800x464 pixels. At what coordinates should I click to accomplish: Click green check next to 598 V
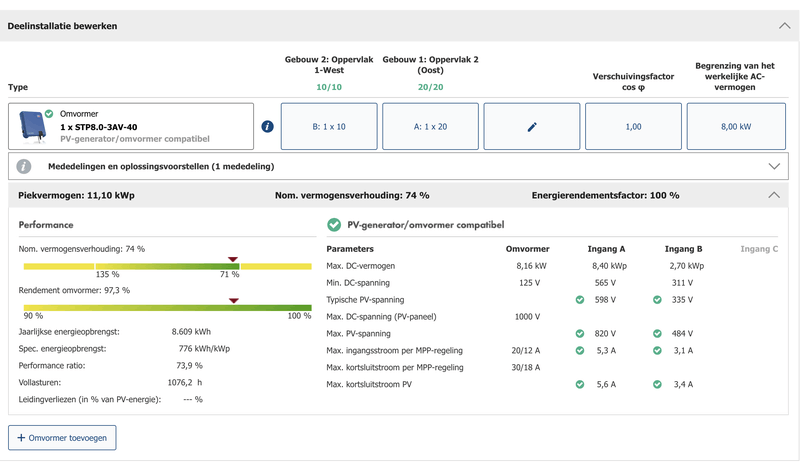[580, 299]
